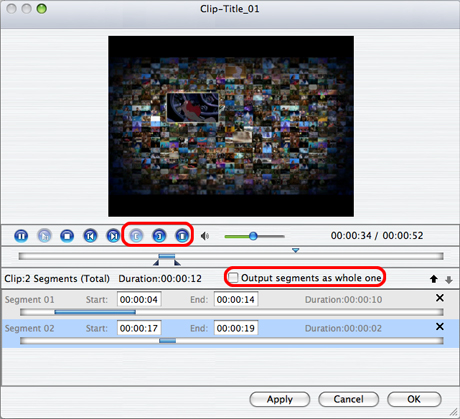460x419 pixels.
Task: Edit Segment 01 End time field
Action: pyautogui.click(x=236, y=299)
